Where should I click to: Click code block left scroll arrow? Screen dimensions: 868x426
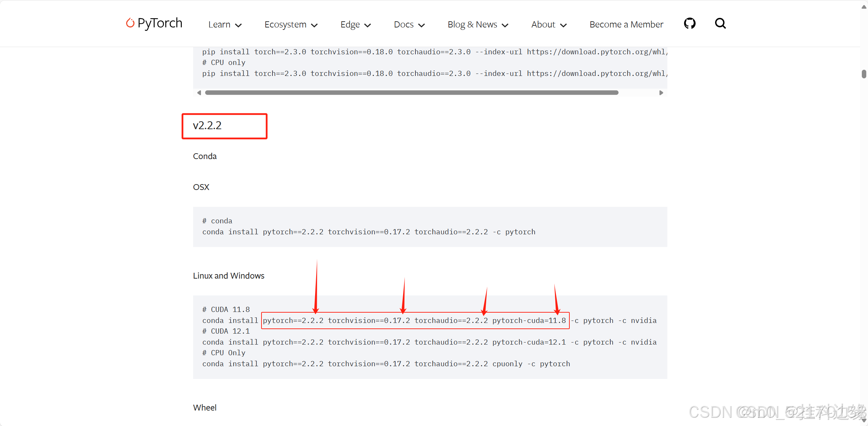click(x=199, y=93)
